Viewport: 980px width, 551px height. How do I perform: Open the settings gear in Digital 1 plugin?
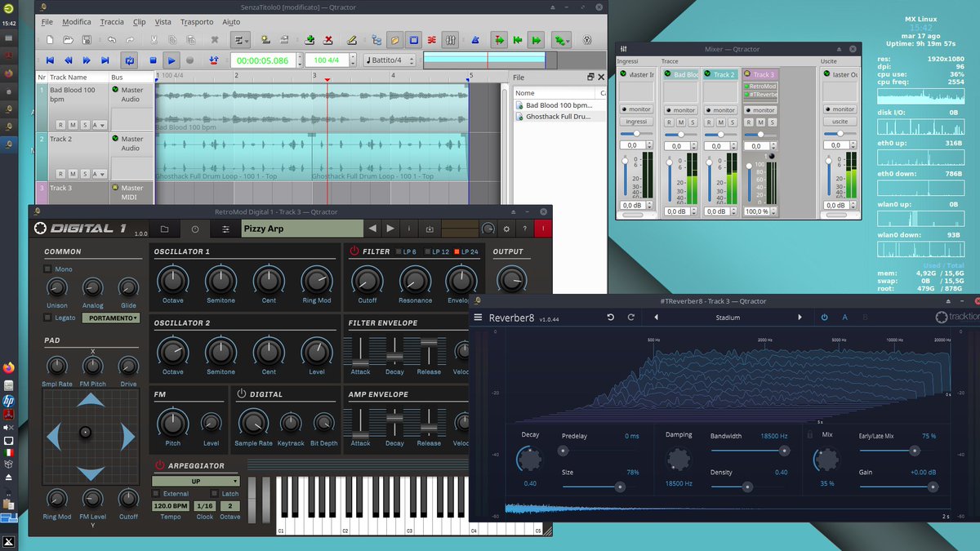pyautogui.click(x=506, y=229)
